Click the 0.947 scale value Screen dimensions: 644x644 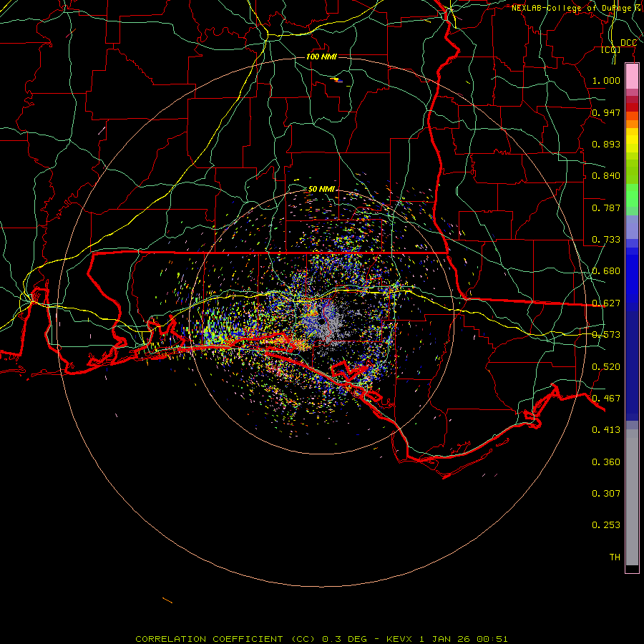coord(606,112)
